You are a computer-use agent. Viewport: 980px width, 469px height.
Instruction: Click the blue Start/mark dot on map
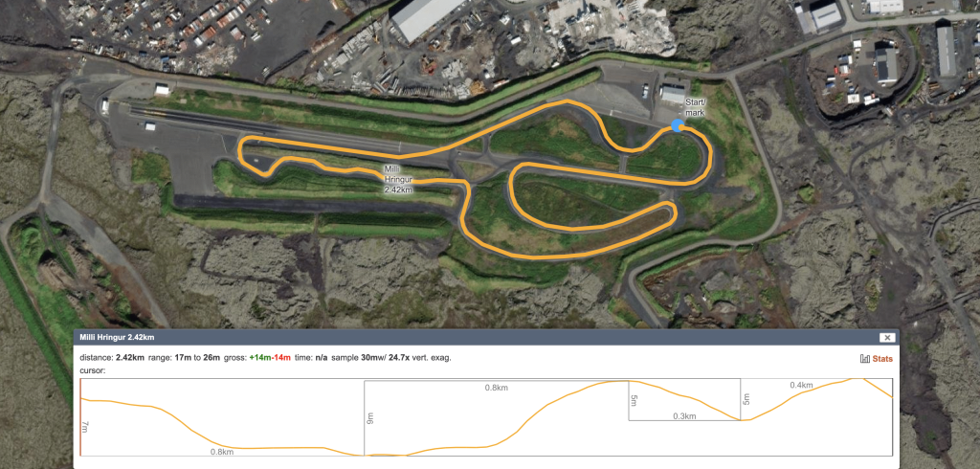677,126
